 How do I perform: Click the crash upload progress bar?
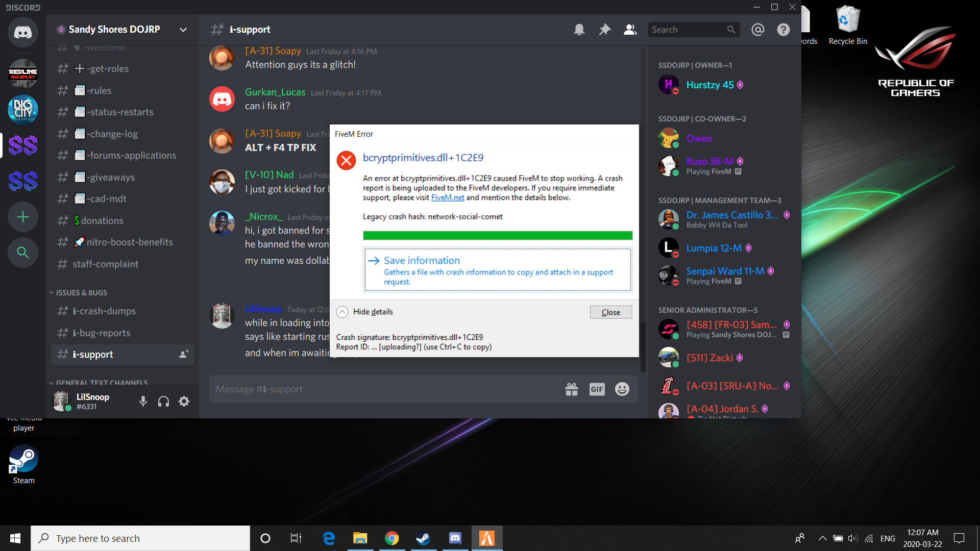point(497,235)
